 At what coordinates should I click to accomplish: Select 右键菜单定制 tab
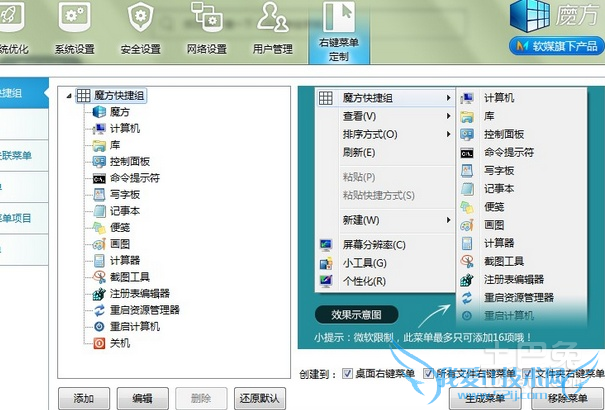339,32
